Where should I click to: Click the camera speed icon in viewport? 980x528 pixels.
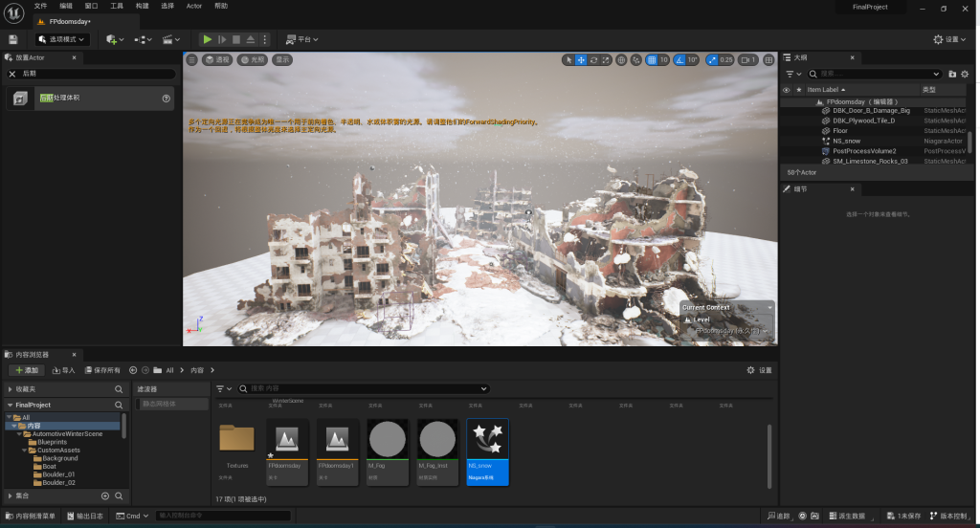point(746,59)
